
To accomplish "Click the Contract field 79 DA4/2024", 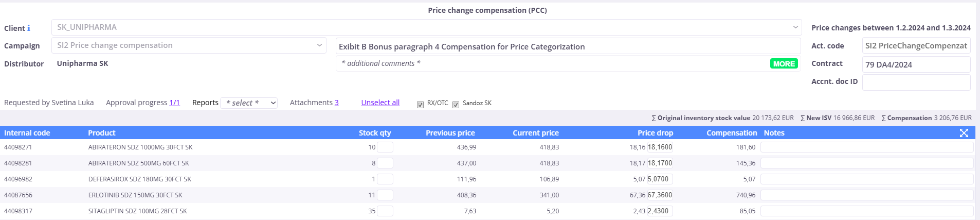I will (x=916, y=64).
